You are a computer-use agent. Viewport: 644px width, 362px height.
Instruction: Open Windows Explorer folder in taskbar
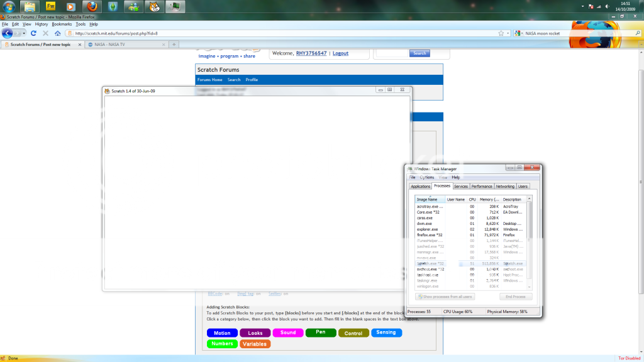pos(30,8)
